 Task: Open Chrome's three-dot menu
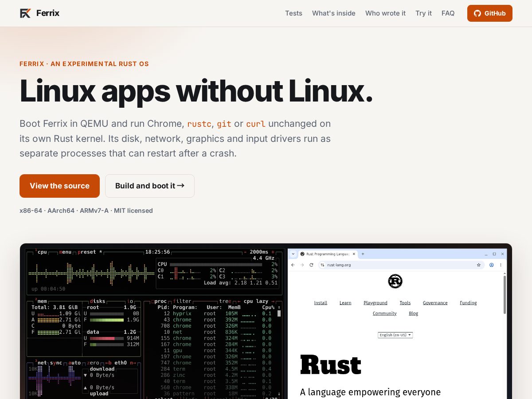[x=501, y=265]
